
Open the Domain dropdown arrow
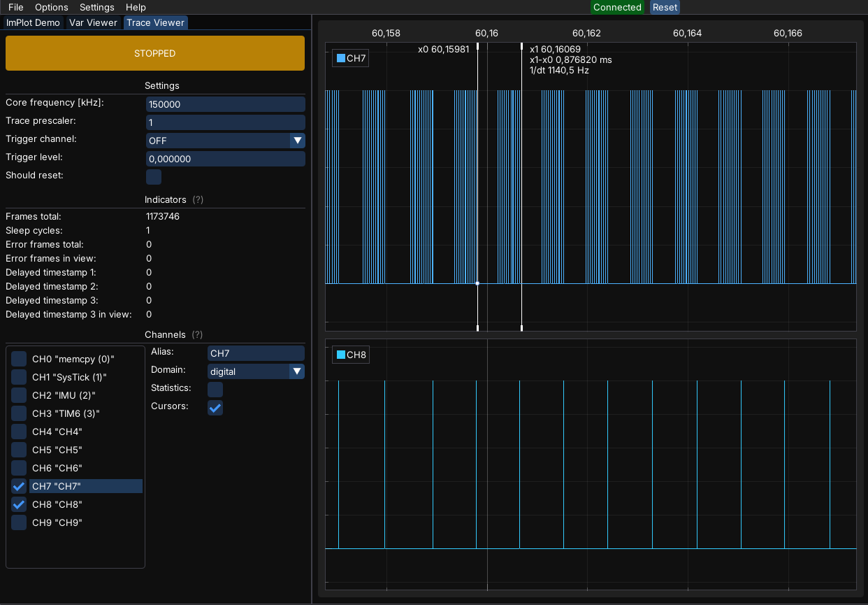(297, 371)
